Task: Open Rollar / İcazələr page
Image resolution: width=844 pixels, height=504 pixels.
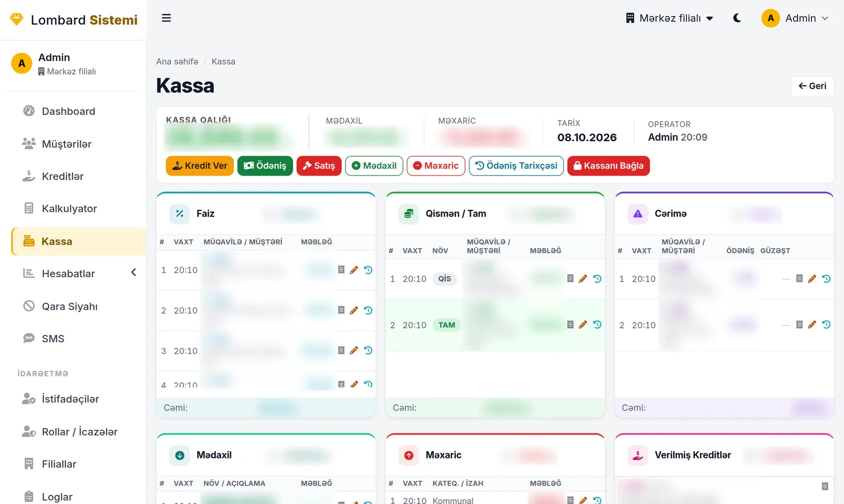Action: [79, 432]
